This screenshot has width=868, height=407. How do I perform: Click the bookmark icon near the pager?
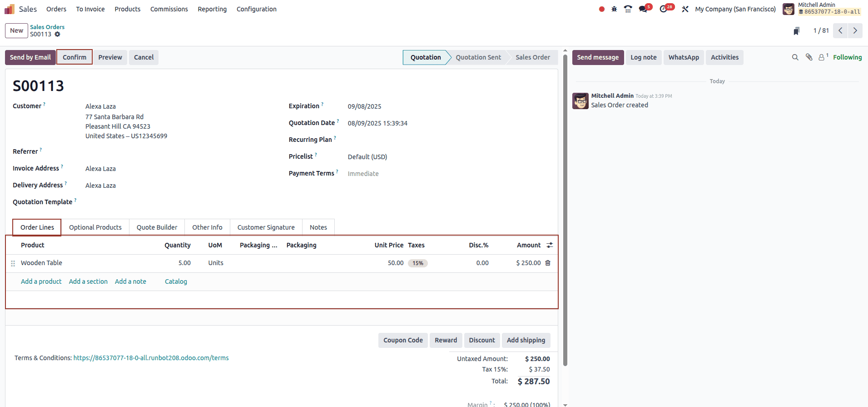pyautogui.click(x=796, y=31)
